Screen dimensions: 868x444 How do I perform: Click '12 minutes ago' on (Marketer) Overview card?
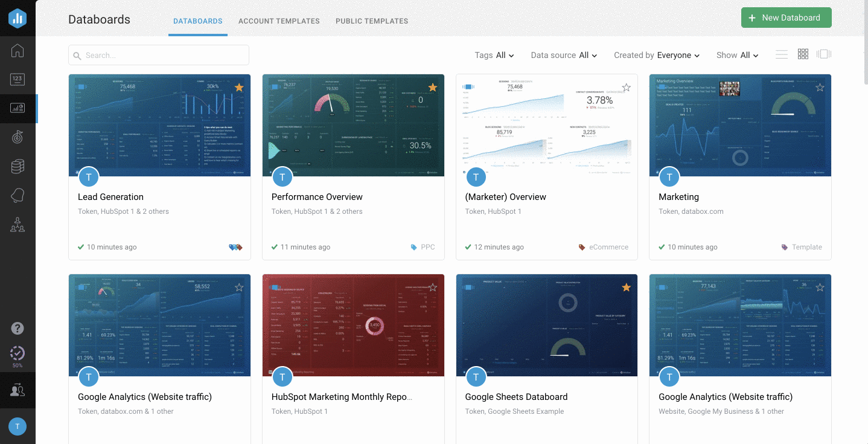(499, 247)
